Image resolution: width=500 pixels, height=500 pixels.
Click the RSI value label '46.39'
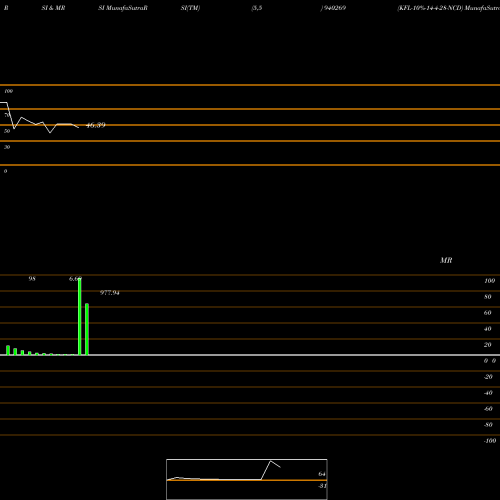(96, 125)
